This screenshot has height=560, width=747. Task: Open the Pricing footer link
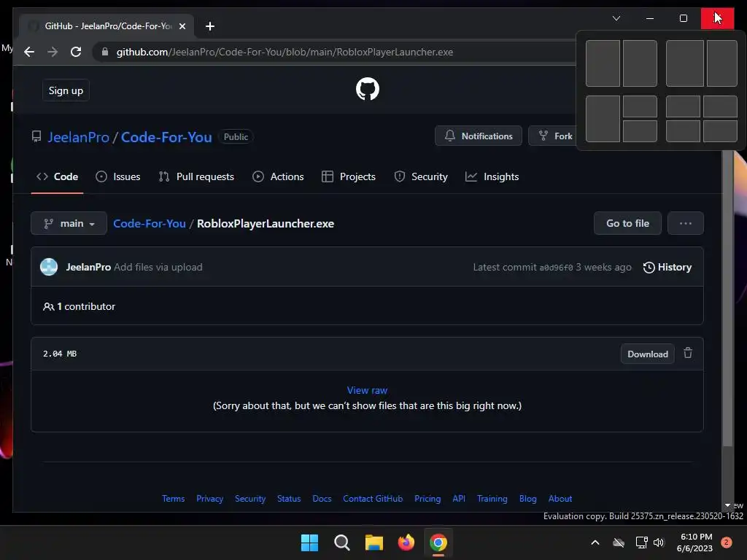click(x=427, y=499)
